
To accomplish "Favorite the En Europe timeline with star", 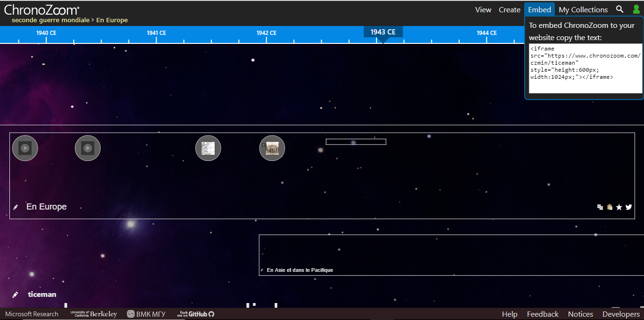I will tap(619, 207).
